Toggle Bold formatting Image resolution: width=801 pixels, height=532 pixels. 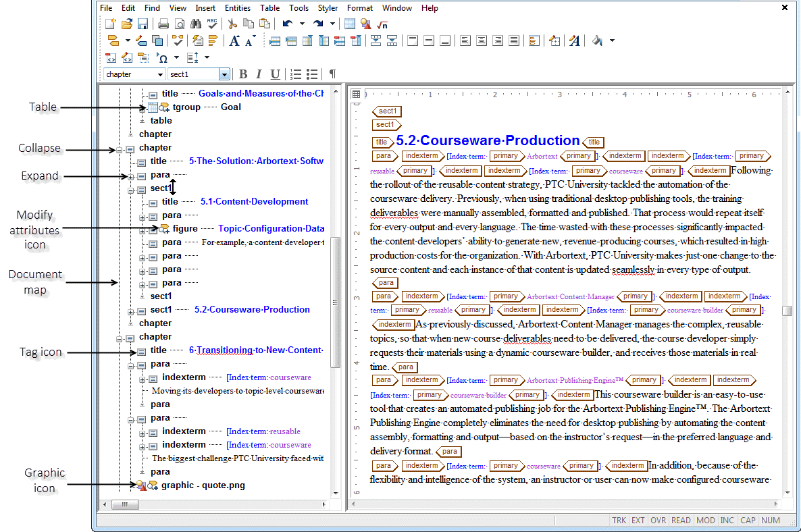tap(243, 74)
